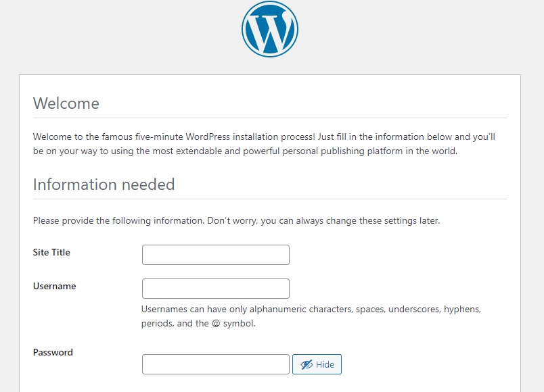Viewport: 544px width, 392px height.
Task: Select the Site Title label
Action: [x=51, y=252]
